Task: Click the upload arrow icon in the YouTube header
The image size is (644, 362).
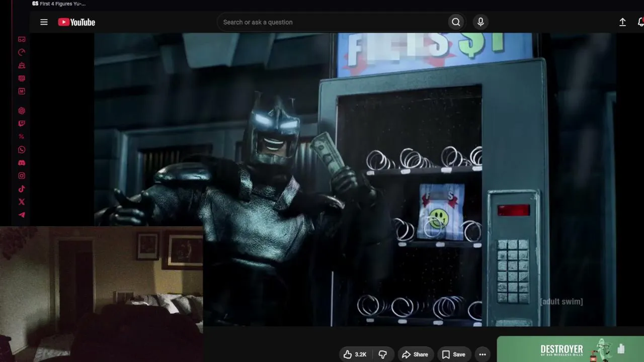Action: [x=622, y=22]
